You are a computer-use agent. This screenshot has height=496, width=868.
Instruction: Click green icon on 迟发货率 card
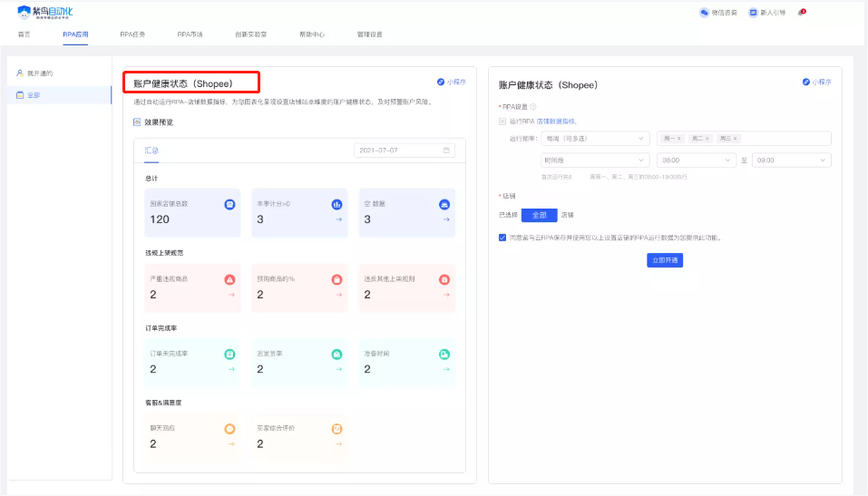pos(336,355)
